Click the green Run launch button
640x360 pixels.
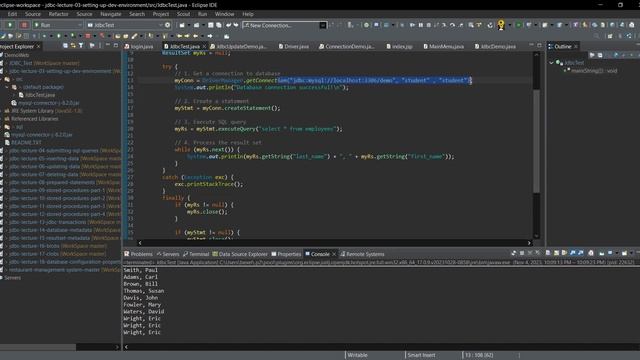pyautogui.click(x=10, y=25)
